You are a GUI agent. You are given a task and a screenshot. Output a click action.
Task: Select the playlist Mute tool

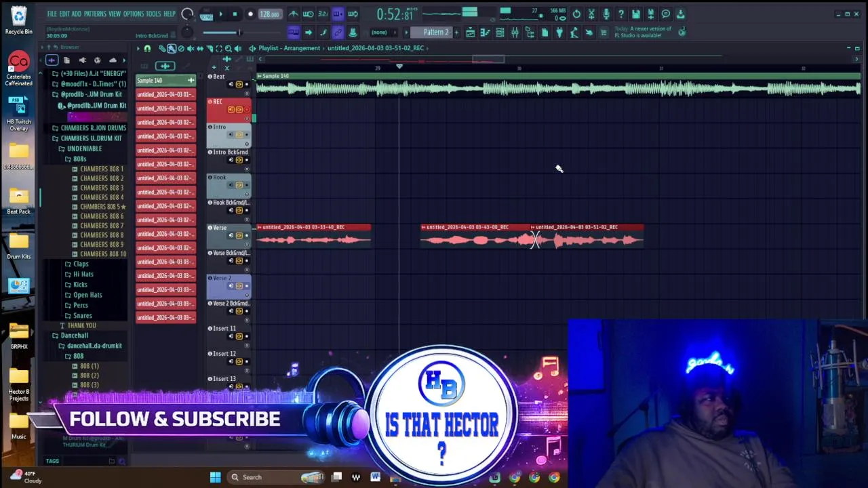pyautogui.click(x=191, y=49)
